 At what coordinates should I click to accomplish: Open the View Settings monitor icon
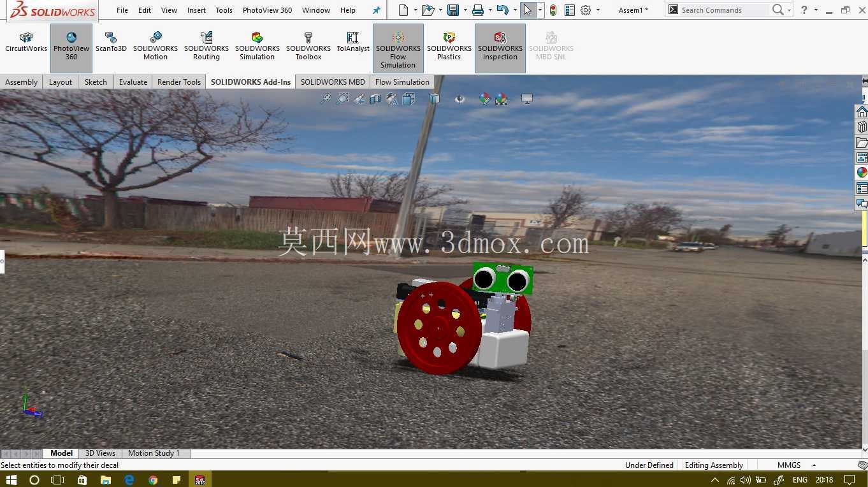click(527, 99)
